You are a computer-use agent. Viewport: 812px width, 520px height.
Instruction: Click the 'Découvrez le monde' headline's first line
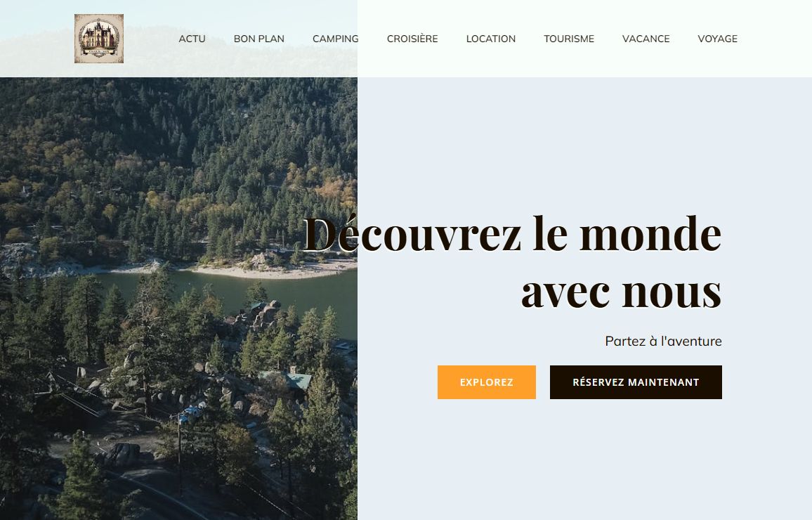tap(511, 234)
